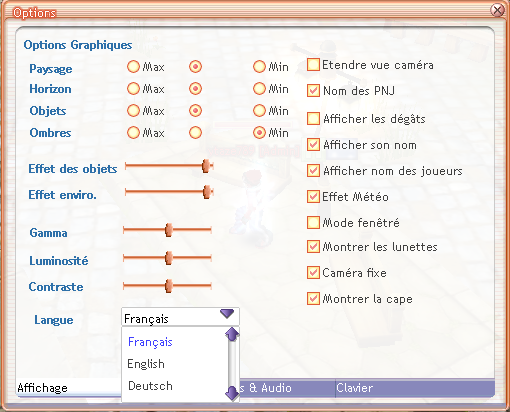The image size is (510, 412).
Task: Click the Luminosité slider handle
Action: [x=169, y=258]
